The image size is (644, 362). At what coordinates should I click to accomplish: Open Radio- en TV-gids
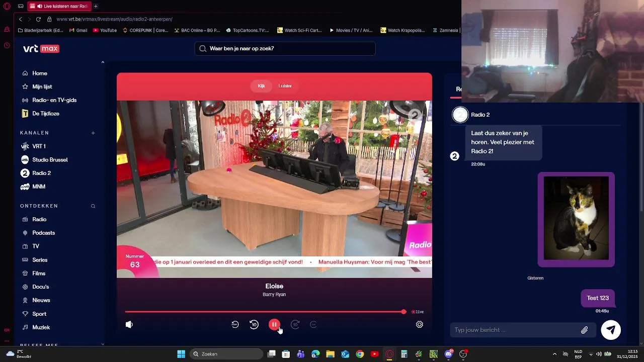point(54,100)
